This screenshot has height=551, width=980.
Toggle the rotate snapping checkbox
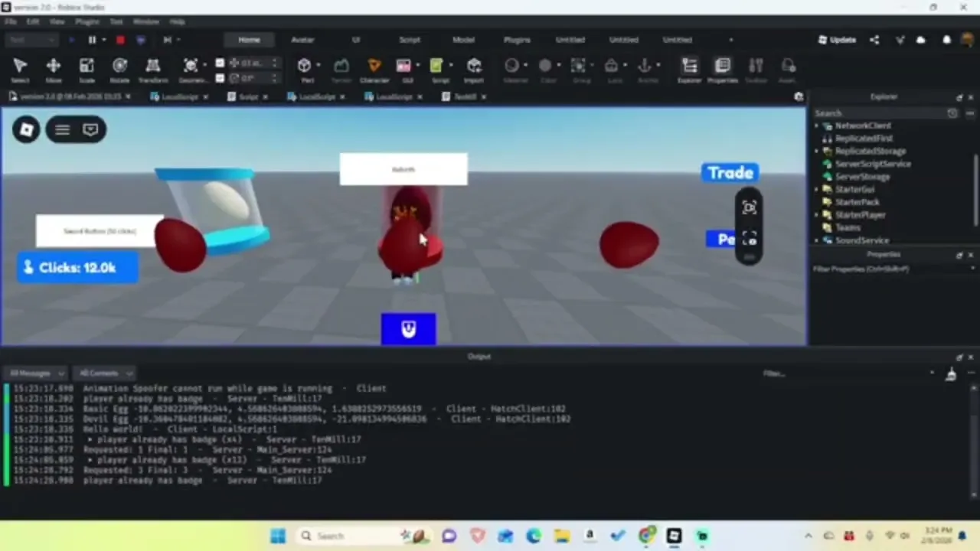tap(220, 78)
